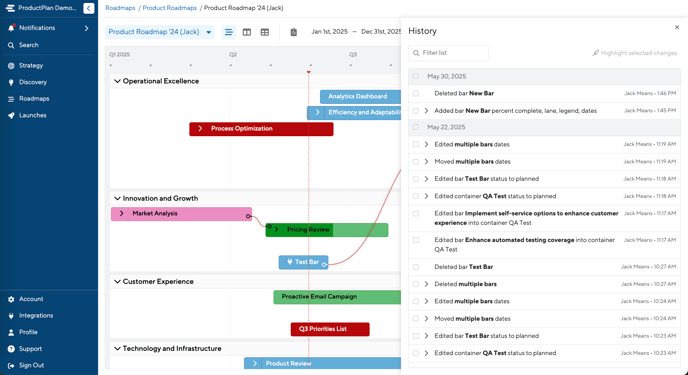
Task: Check Moved multiple bars dates 11:19 AM
Action: click(416, 162)
